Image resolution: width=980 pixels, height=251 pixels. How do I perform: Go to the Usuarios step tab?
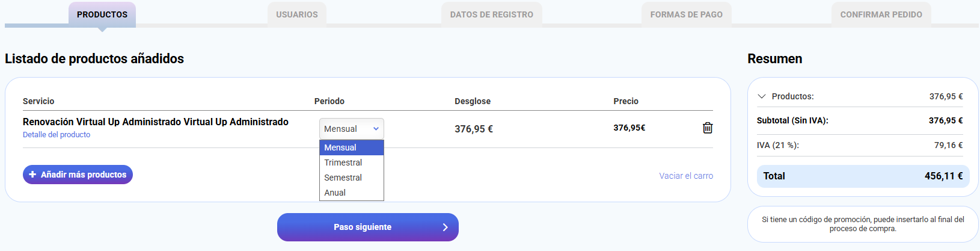(x=297, y=14)
